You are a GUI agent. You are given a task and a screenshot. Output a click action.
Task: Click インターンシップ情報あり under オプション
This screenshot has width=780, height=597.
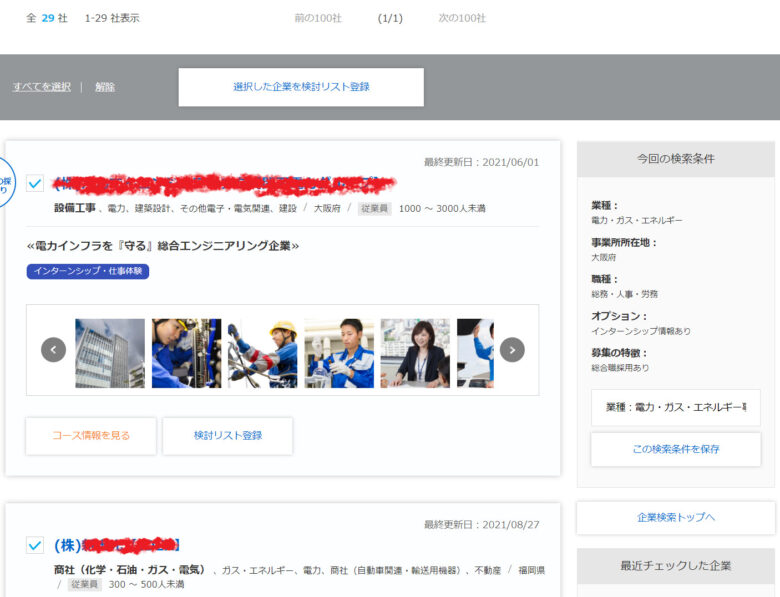click(x=641, y=331)
